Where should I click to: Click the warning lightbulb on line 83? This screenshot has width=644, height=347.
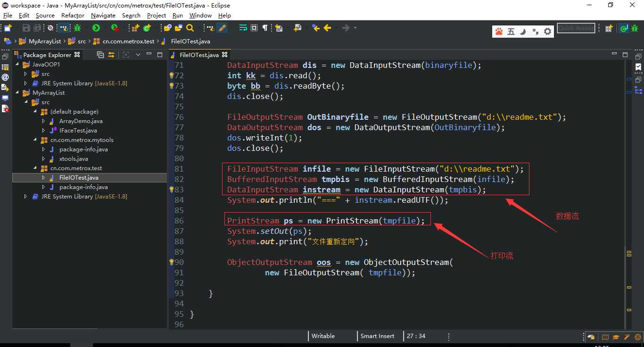[172, 190]
